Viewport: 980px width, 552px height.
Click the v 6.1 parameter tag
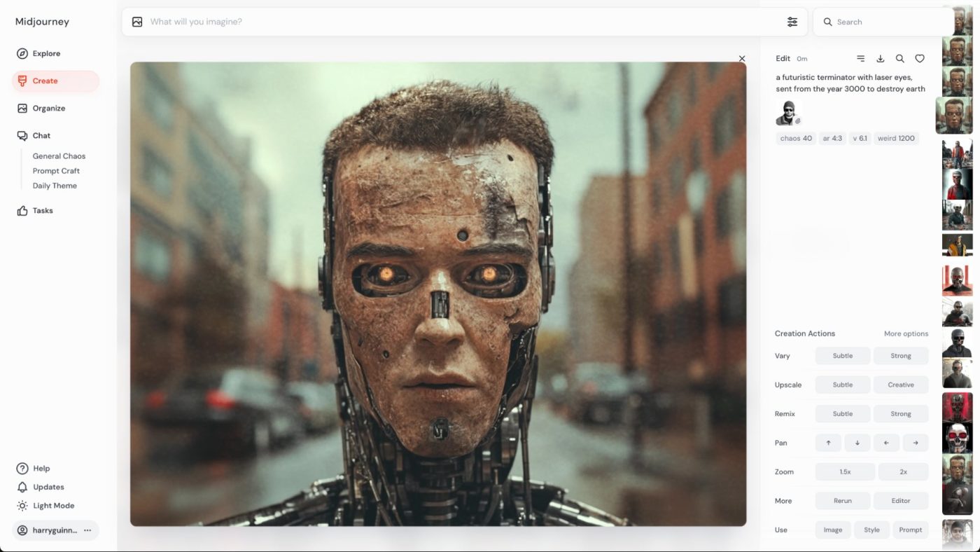click(860, 138)
